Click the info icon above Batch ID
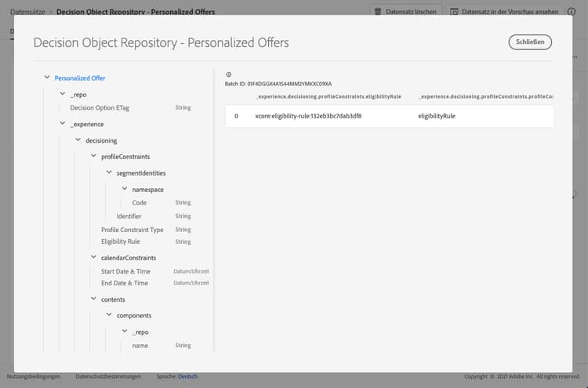588x388 pixels. pos(229,74)
